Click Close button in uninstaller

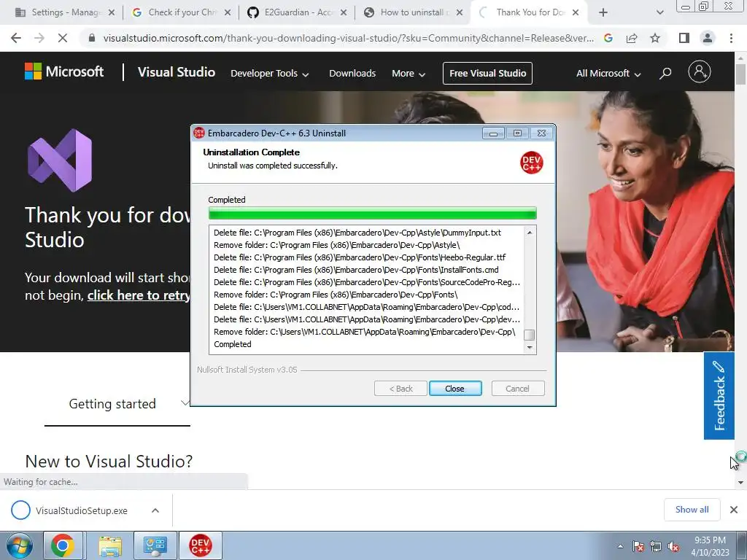[455, 389]
